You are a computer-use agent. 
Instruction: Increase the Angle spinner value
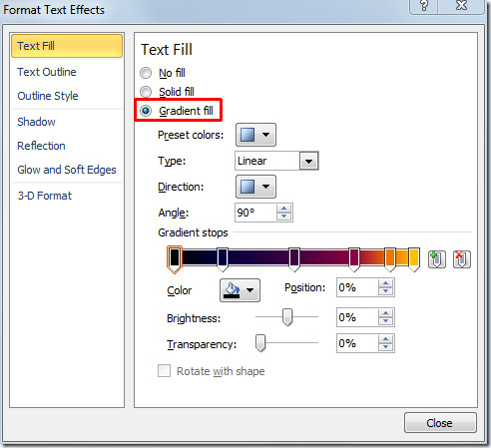[283, 209]
